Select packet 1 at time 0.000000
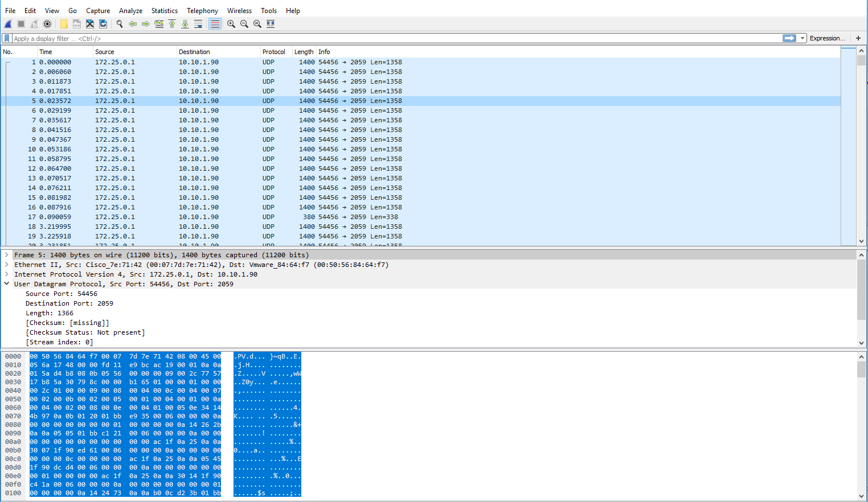This screenshot has height=502, width=868. (x=420, y=62)
